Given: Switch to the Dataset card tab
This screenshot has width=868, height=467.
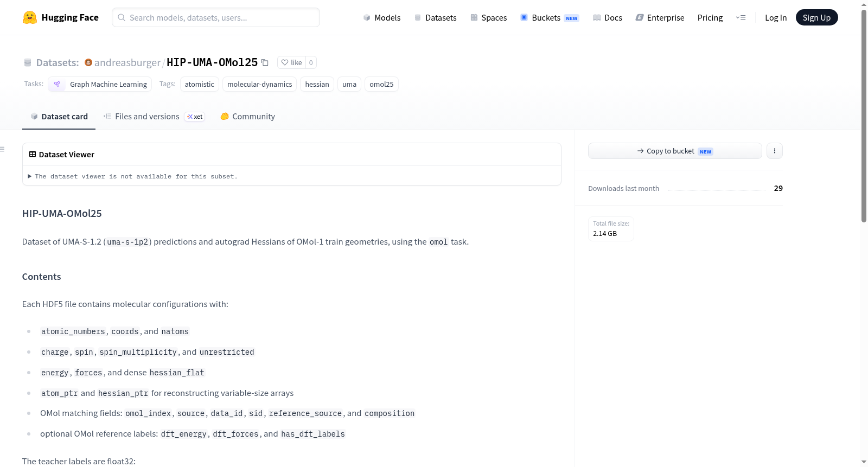Looking at the screenshot, I should tap(59, 117).
